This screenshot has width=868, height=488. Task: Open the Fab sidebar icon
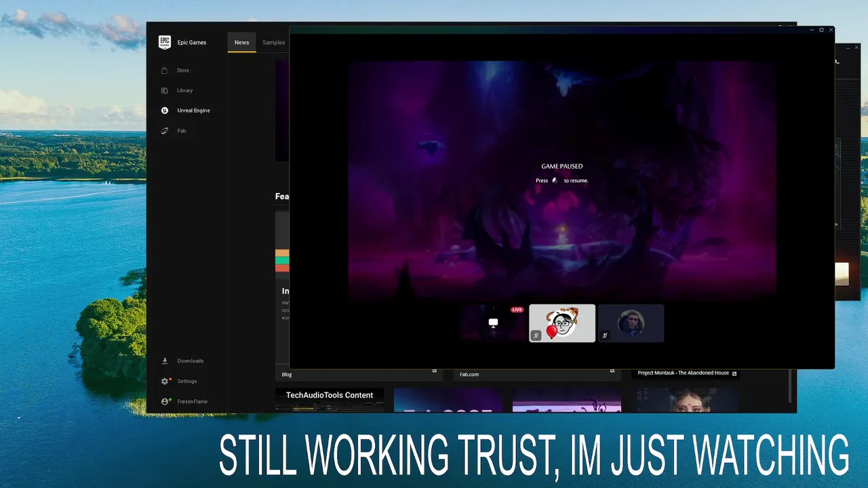165,131
